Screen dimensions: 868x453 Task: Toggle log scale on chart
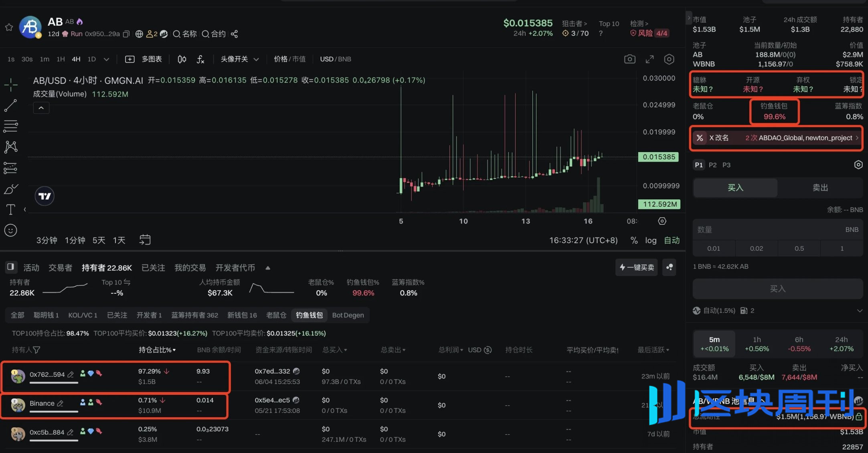pyautogui.click(x=651, y=240)
